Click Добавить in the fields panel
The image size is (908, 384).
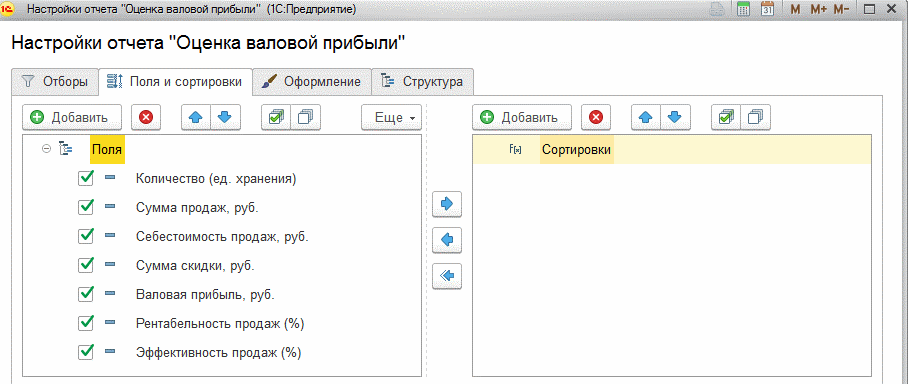pos(72,118)
